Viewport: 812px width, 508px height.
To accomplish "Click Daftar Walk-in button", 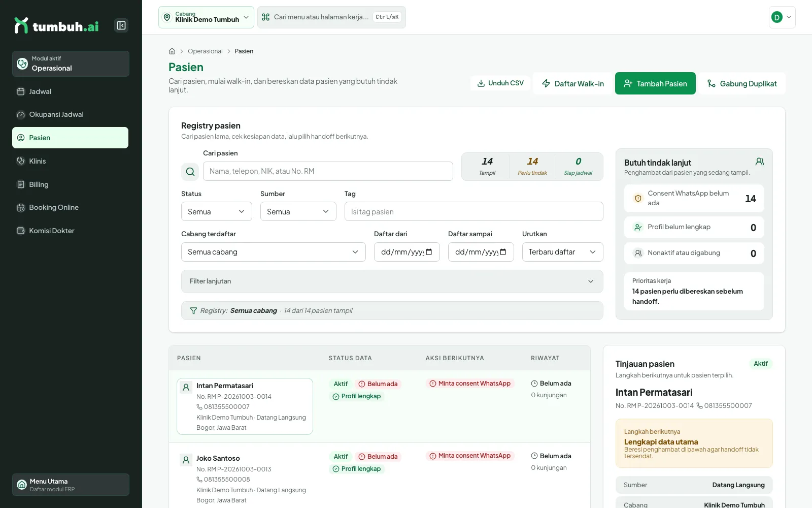I will [573, 83].
